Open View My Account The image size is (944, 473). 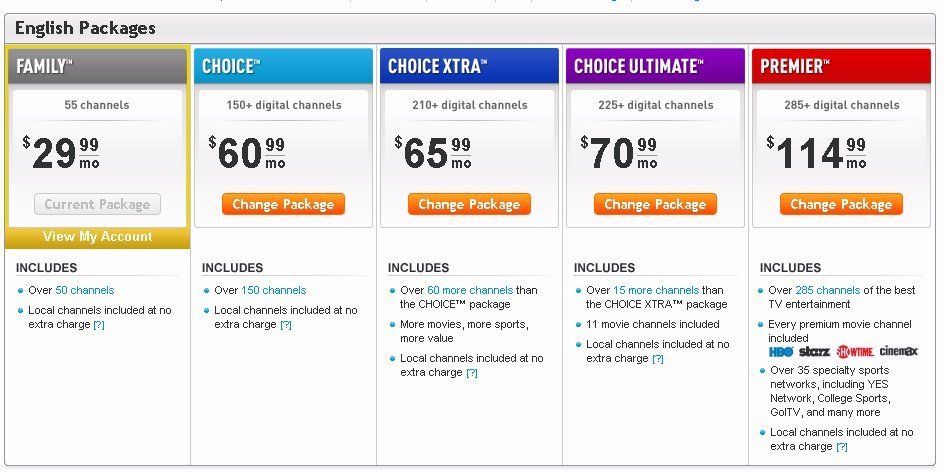pyautogui.click(x=98, y=237)
